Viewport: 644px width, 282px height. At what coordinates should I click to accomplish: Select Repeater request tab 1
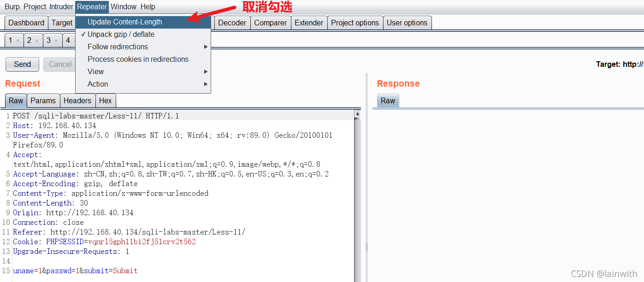click(x=11, y=41)
